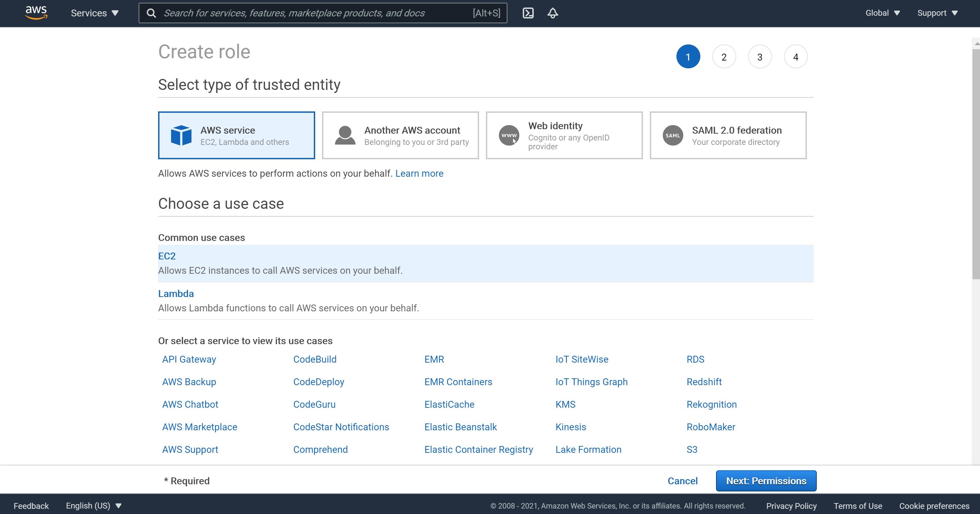Screen dimensions: 980x514
Task: Select Lambda common use case option
Action: [x=176, y=293]
